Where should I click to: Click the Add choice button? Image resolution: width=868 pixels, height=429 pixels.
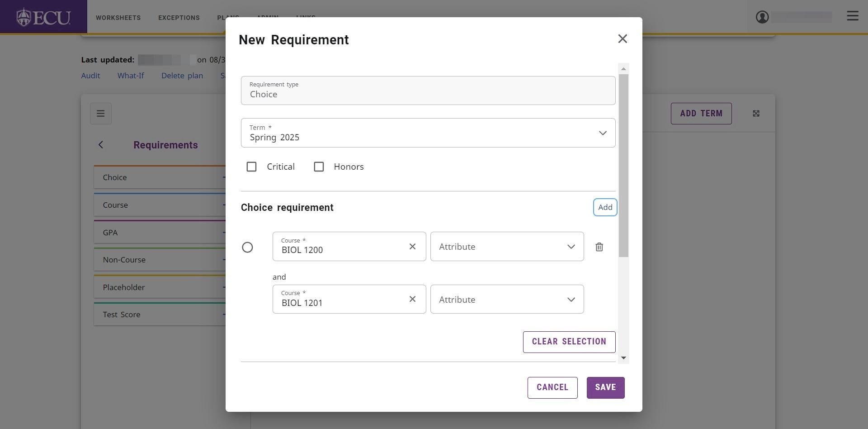tap(605, 207)
